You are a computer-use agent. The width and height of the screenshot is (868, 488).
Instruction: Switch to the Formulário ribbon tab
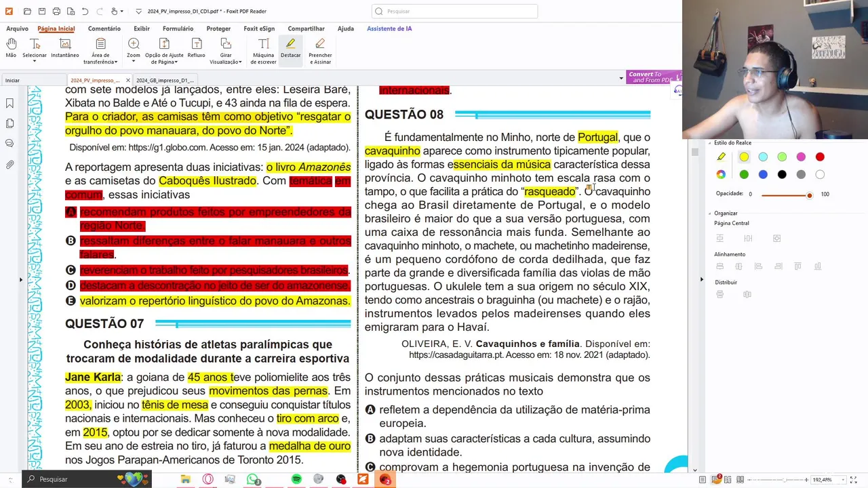(178, 28)
